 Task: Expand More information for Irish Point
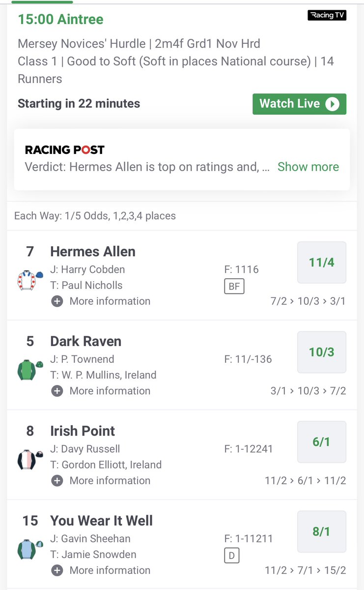(101, 481)
